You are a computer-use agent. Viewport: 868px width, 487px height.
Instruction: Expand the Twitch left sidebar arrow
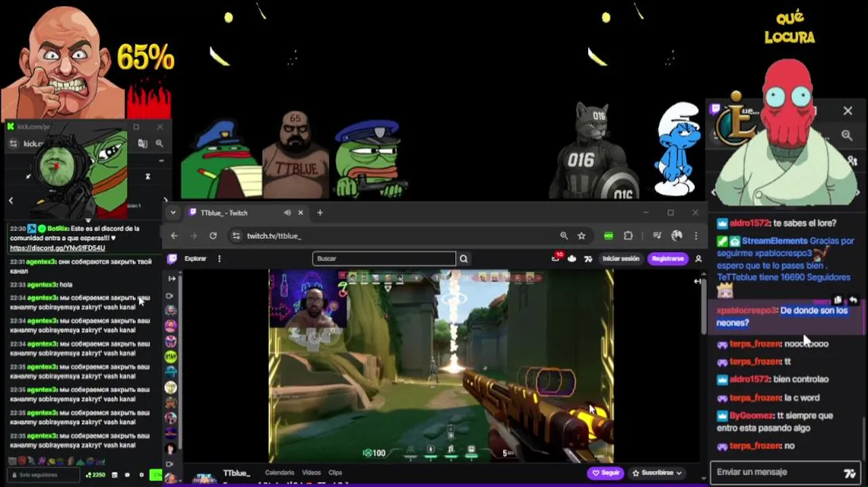click(172, 279)
